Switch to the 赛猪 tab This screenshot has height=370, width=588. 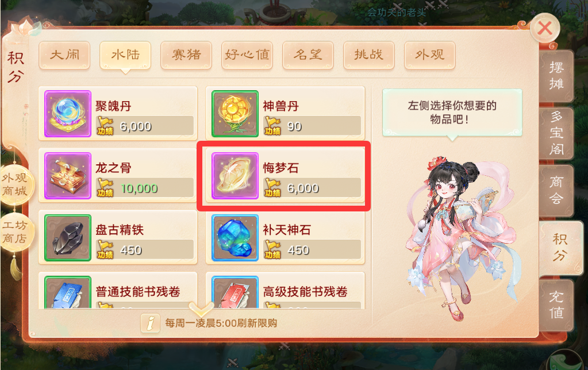point(186,55)
